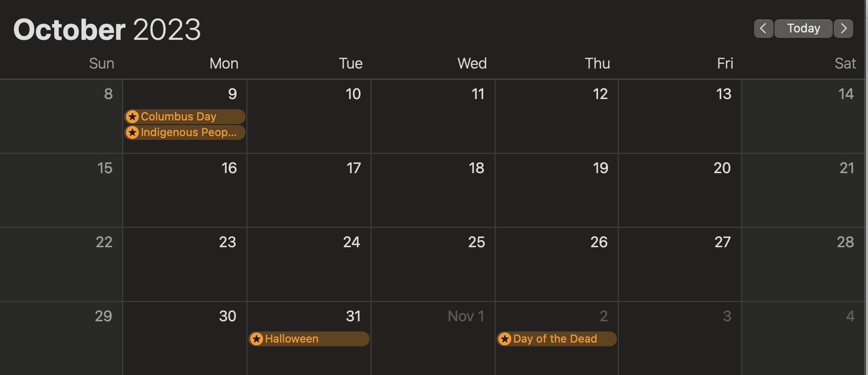Select the Day of the Dead event
The image size is (868, 375).
[556, 339]
